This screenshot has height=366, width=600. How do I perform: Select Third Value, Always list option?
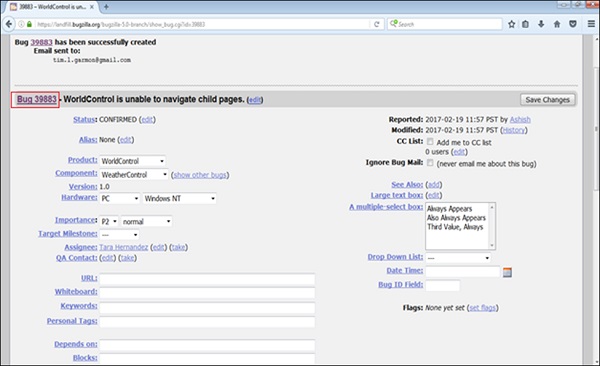tap(455, 227)
